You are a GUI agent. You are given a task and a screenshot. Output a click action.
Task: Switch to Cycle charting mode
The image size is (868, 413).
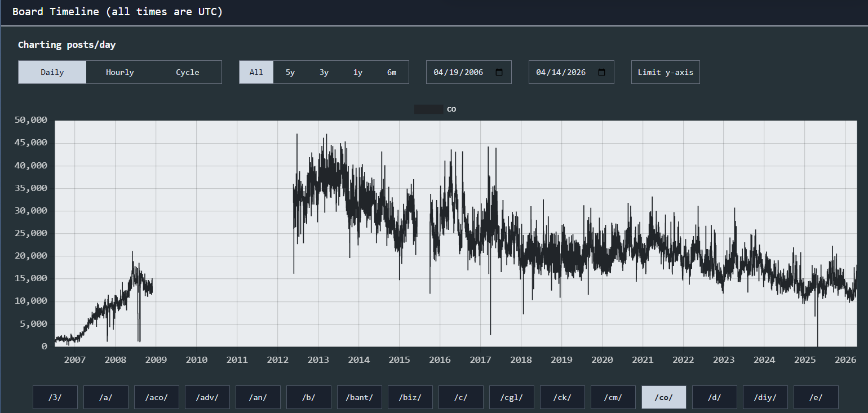(x=188, y=72)
